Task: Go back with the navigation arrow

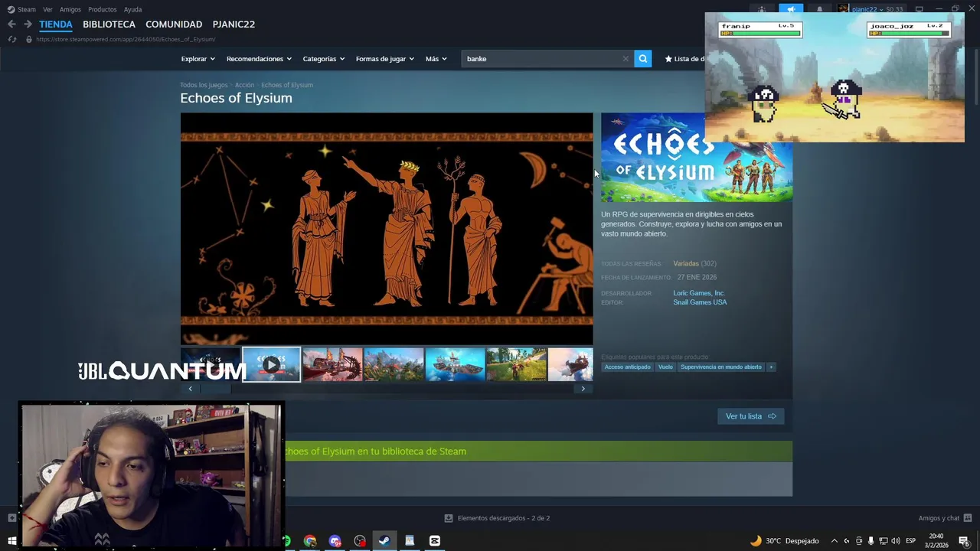Action: pos(11,24)
